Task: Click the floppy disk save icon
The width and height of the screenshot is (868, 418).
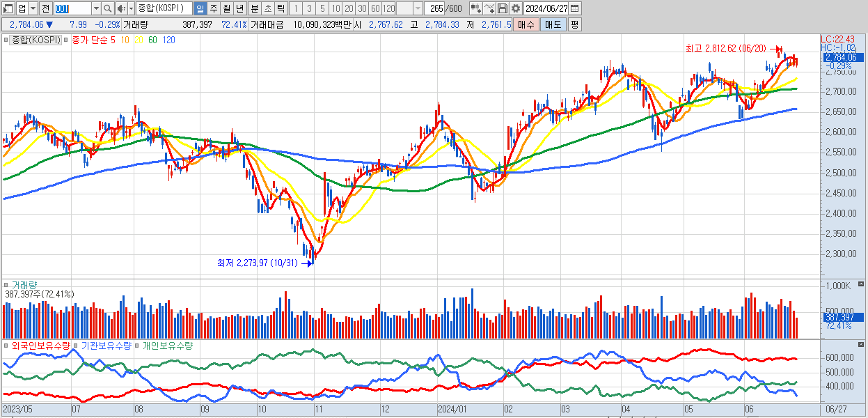Action: tap(503, 8)
